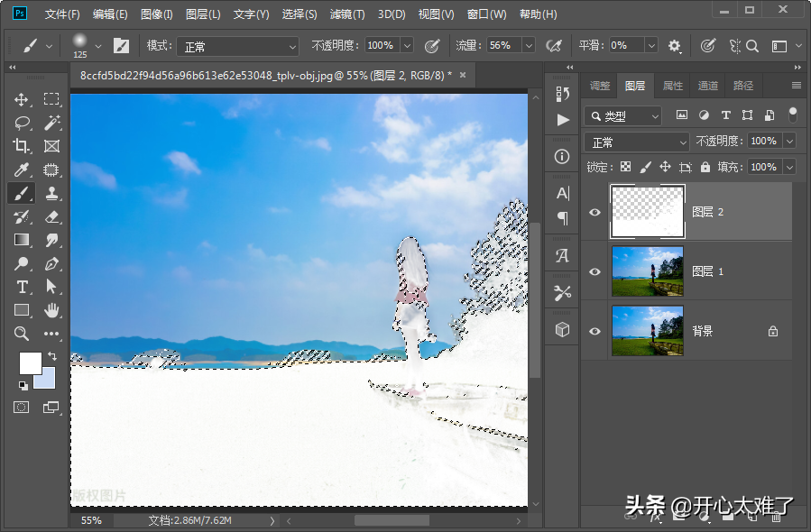Switch to the 通道 tab
The image size is (811, 532).
[x=708, y=86]
